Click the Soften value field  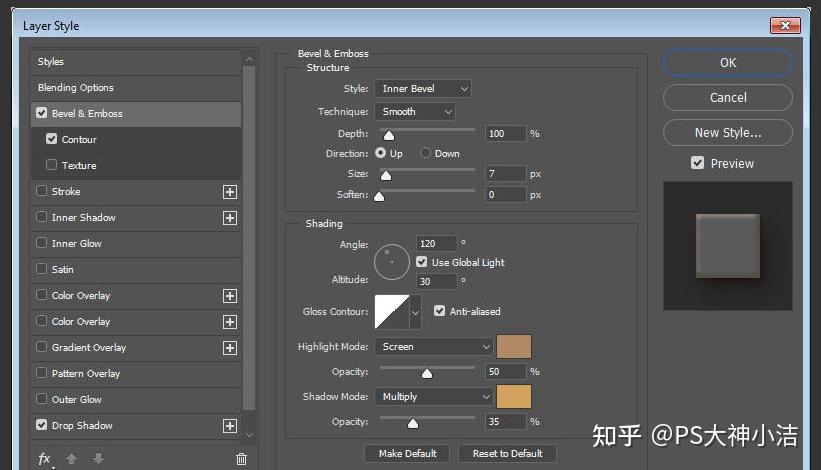tap(505, 195)
